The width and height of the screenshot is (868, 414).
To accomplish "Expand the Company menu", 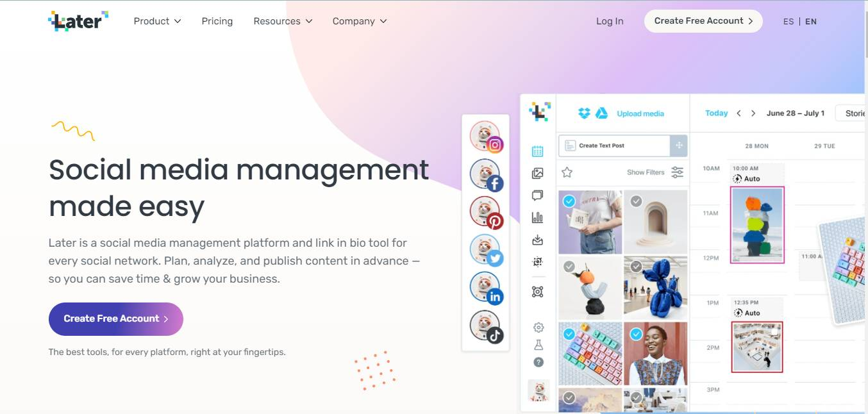I will 360,21.
